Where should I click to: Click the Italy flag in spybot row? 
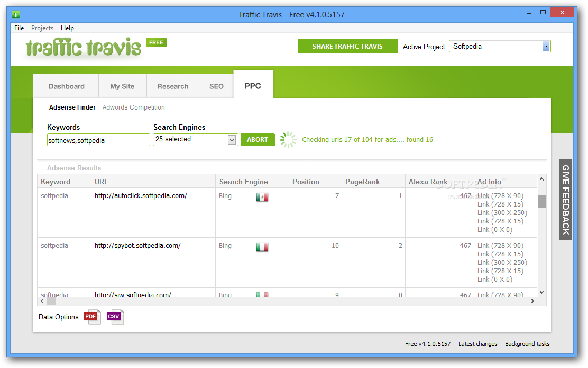click(x=262, y=246)
